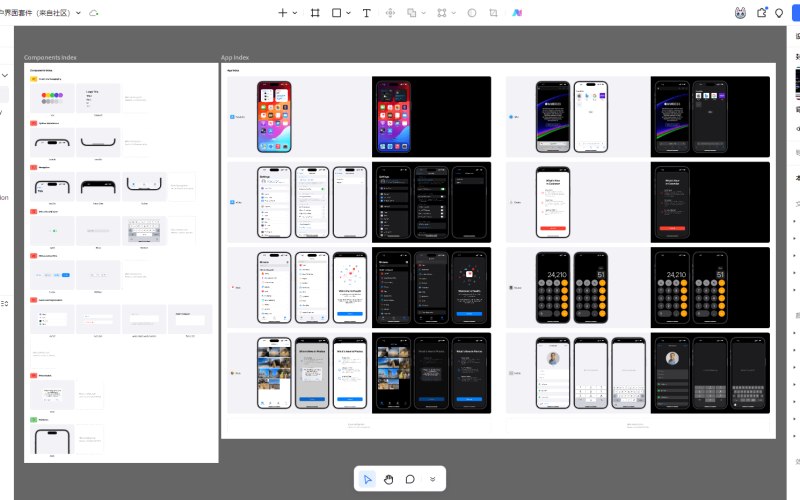800x500 pixels.
Task: Select the Hand pan tool
Action: pos(389,479)
